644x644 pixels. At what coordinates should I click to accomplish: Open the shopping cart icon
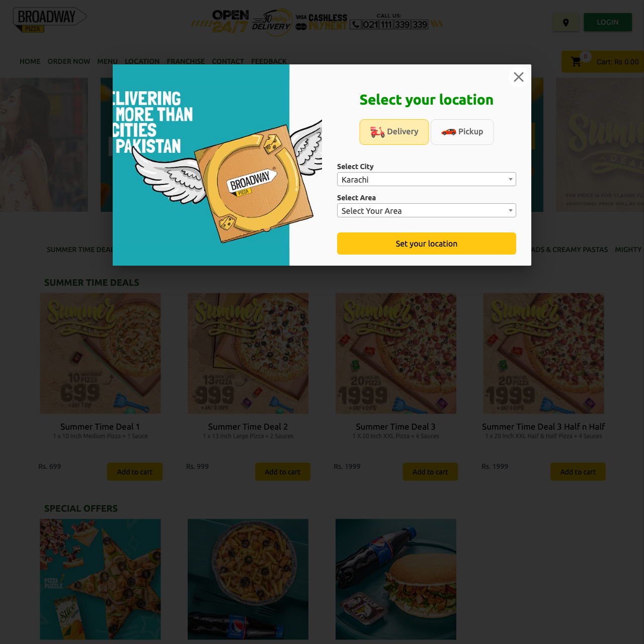(x=576, y=62)
